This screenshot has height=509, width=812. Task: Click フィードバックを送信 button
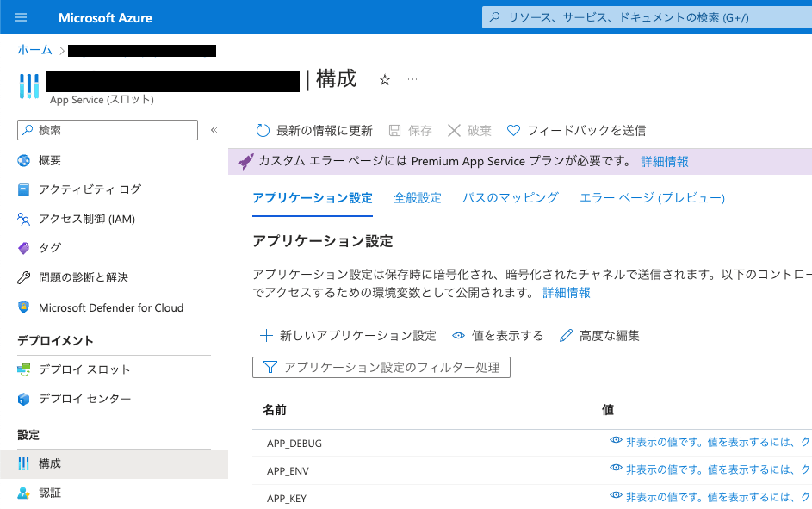pyautogui.click(x=576, y=131)
